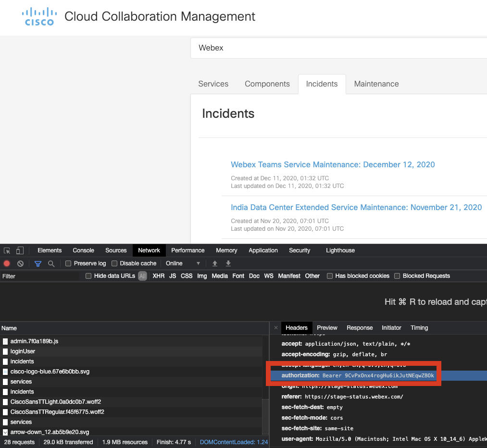Filter requests by All type
The height and width of the screenshot is (448, 487).
click(x=142, y=276)
